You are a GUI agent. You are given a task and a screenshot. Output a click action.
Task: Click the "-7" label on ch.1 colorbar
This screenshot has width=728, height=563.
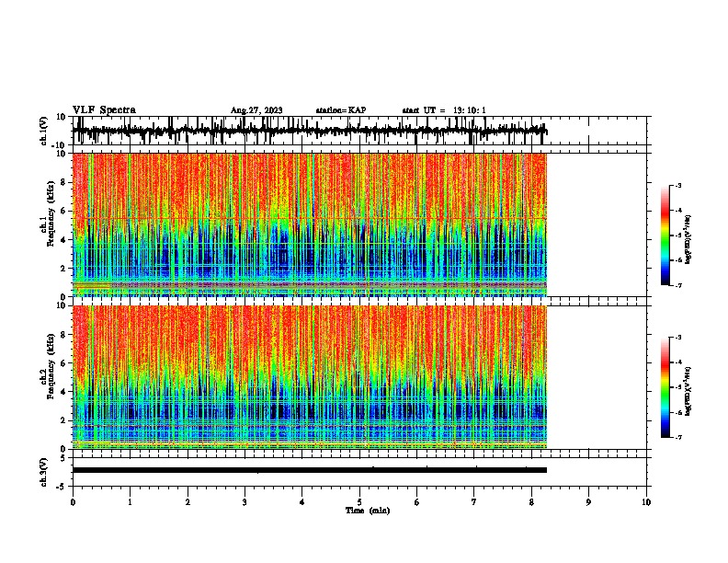pyautogui.click(x=677, y=285)
